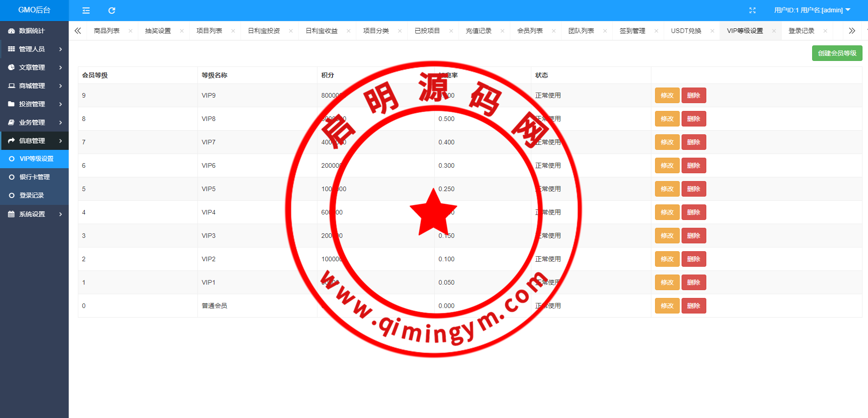Close the USDT兑换 tab
Screen dimensions: 868x418
click(712, 31)
